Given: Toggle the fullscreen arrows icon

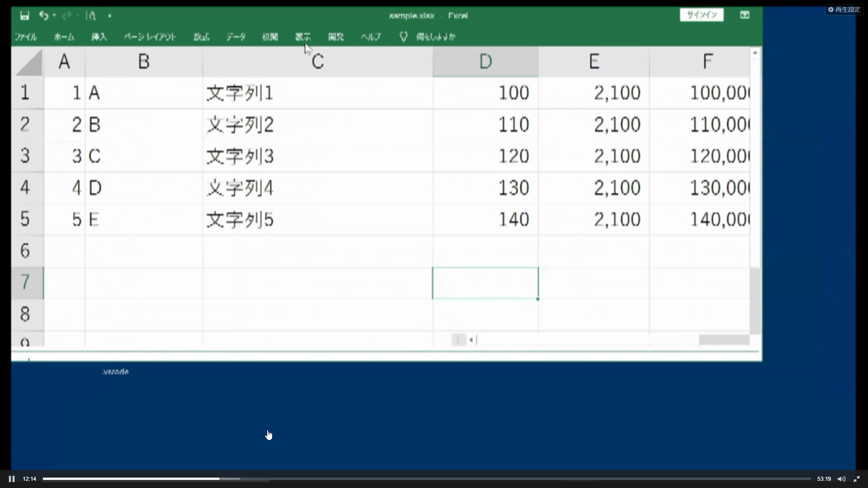Looking at the screenshot, I should pyautogui.click(x=857, y=479).
